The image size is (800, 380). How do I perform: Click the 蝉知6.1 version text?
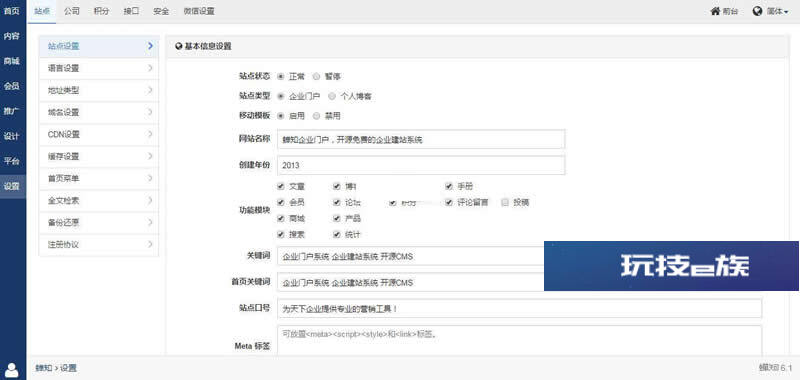(776, 367)
